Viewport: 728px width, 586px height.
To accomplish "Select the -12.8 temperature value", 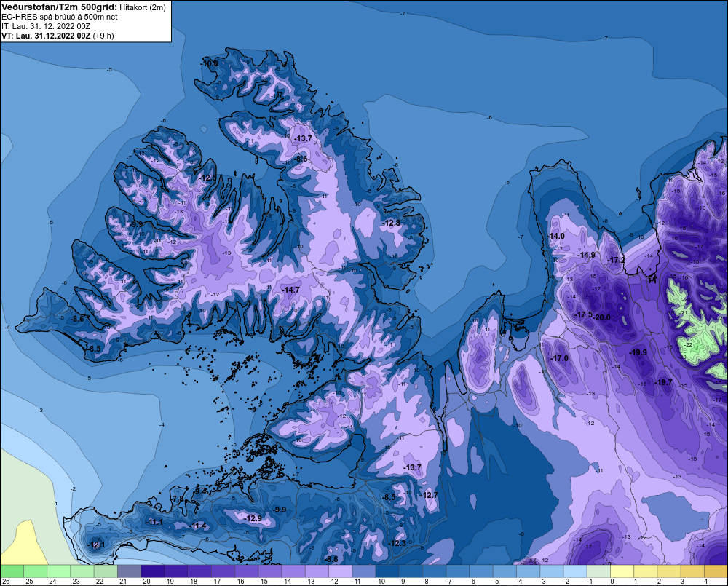I will [x=392, y=223].
